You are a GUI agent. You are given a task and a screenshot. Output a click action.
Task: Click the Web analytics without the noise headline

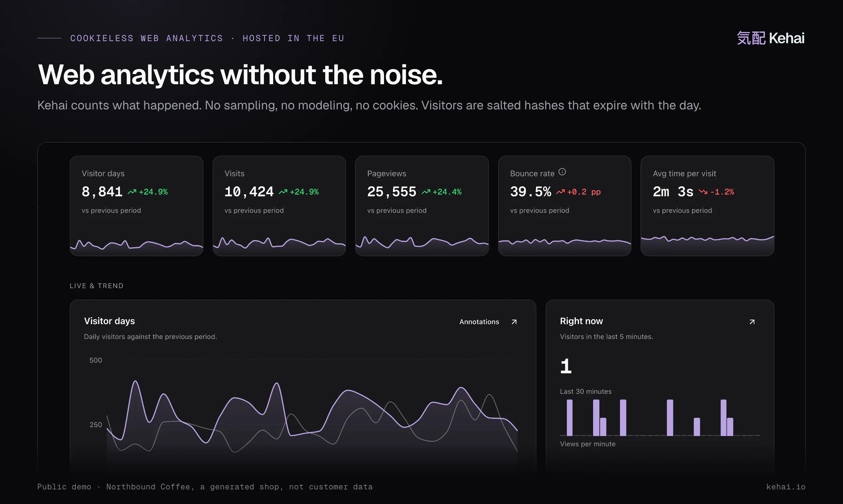240,75
